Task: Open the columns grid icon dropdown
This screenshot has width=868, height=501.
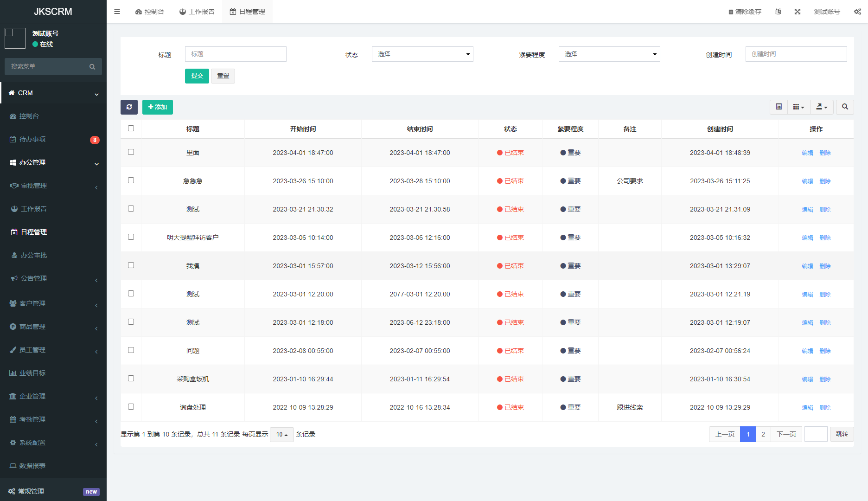Action: point(798,107)
